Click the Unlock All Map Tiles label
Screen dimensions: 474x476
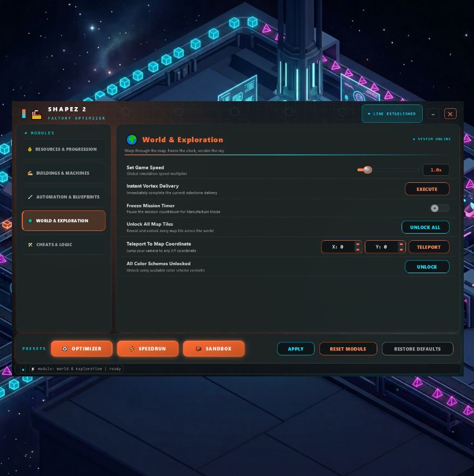coord(150,224)
